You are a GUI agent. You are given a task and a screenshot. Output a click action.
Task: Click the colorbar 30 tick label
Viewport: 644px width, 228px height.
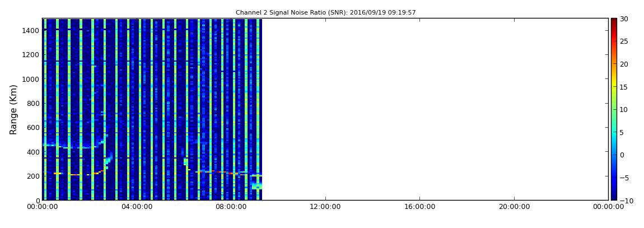point(624,19)
